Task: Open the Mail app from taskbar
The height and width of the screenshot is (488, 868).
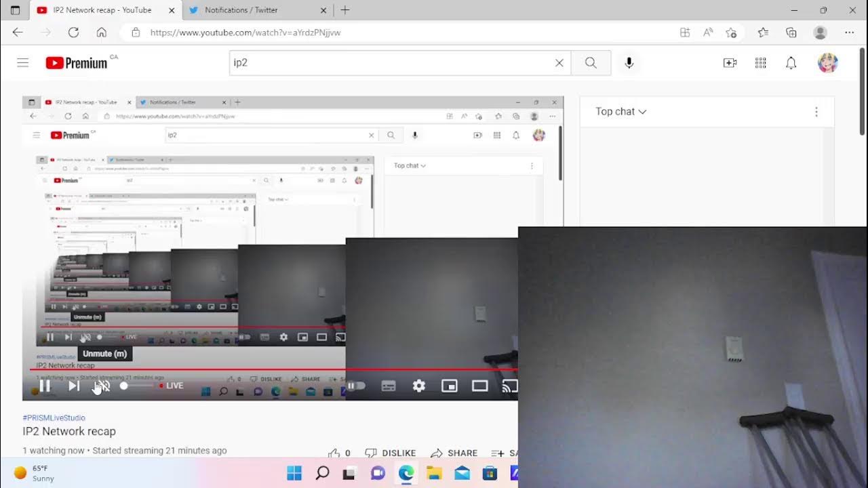Action: (x=462, y=473)
